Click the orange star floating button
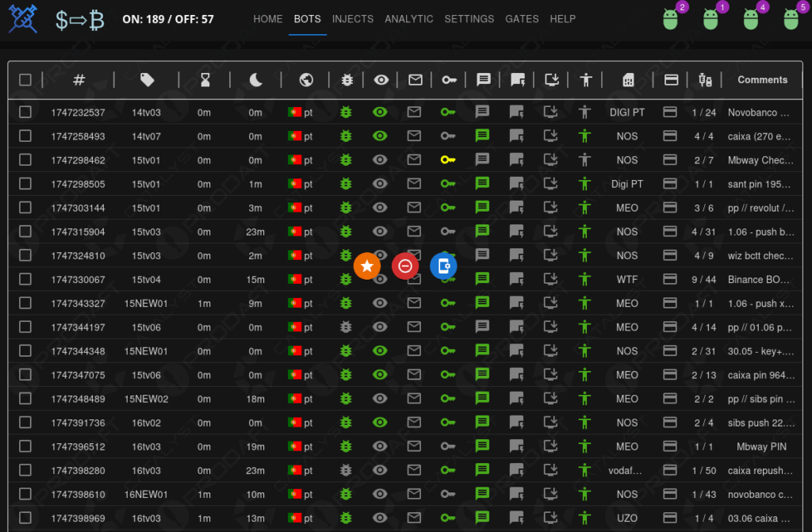The width and height of the screenshot is (812, 532). 367,266
